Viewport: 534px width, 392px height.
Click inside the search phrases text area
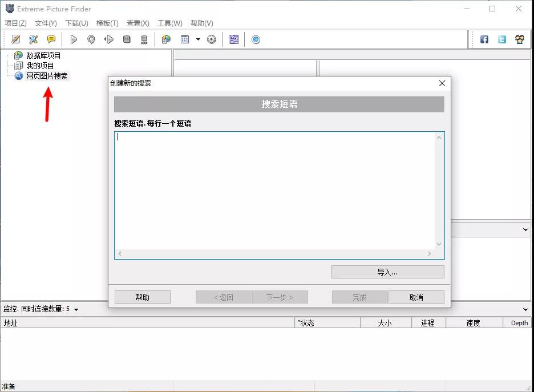click(x=274, y=191)
